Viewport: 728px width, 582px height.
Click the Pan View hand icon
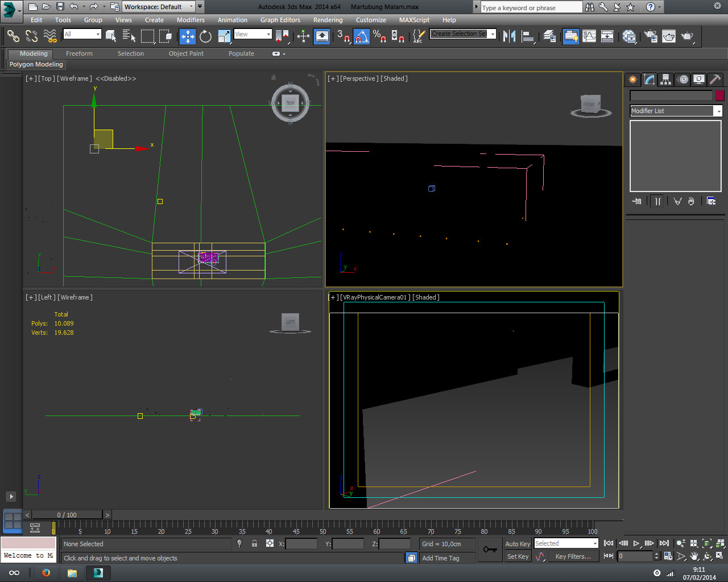click(x=694, y=556)
